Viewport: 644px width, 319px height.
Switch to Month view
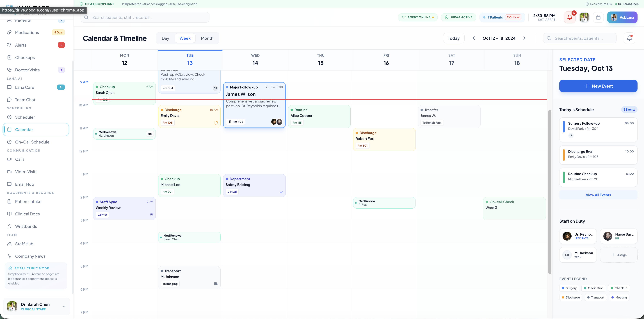point(207,38)
